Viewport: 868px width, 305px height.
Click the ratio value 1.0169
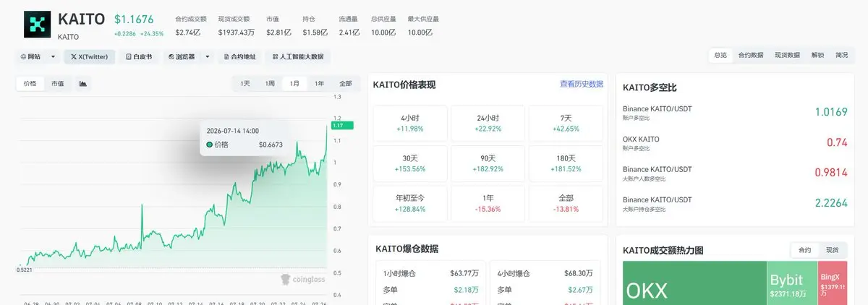click(x=831, y=111)
